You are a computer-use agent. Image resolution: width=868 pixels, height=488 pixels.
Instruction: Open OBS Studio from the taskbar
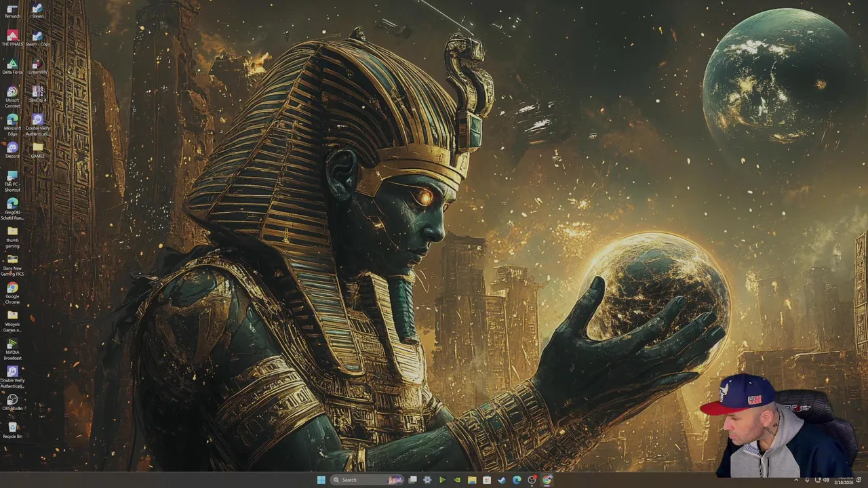532,480
